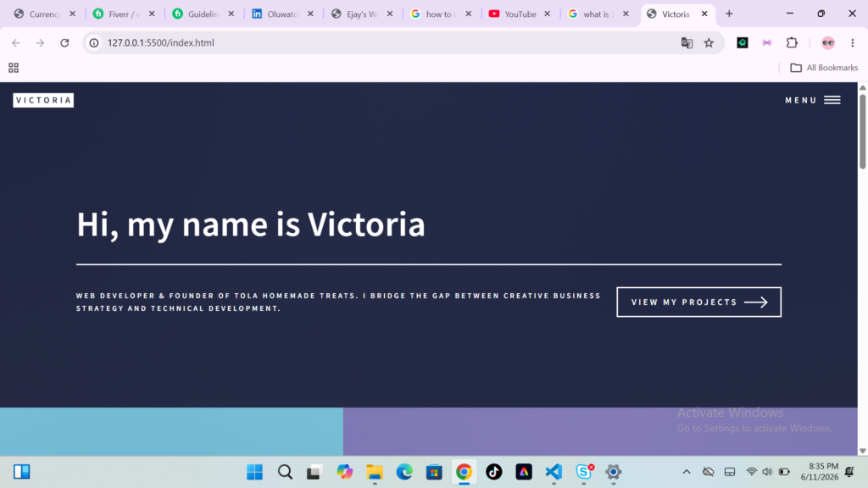
Task: Close the Currency tab
Action: coord(73,14)
